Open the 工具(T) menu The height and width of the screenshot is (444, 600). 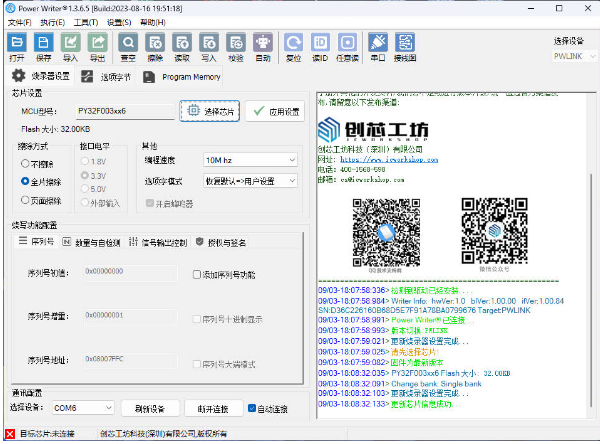coord(86,23)
